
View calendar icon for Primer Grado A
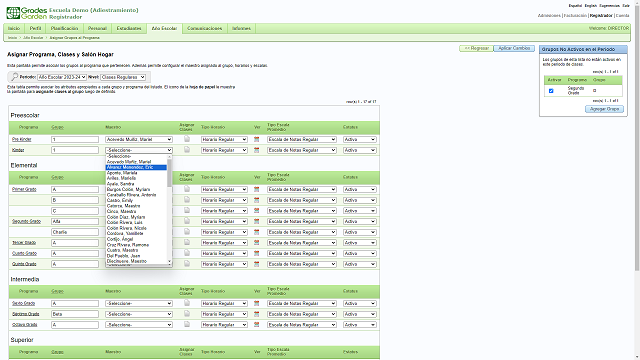pos(256,189)
